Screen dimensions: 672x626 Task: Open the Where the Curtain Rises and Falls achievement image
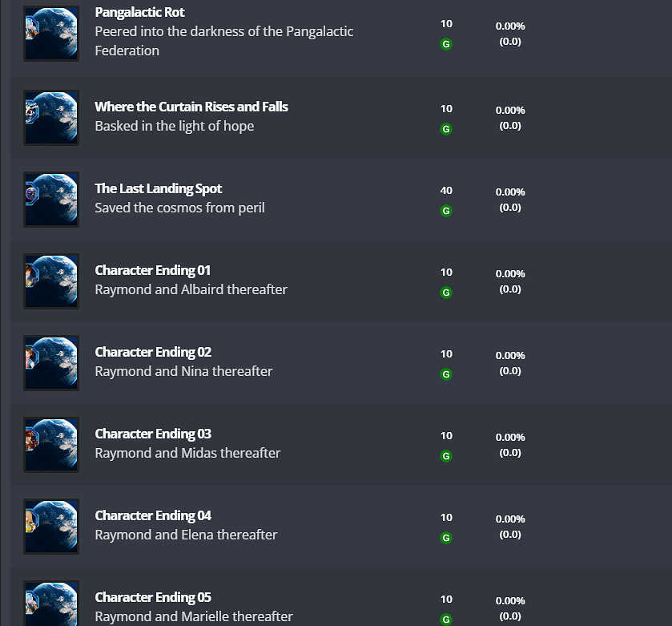pyautogui.click(x=51, y=118)
